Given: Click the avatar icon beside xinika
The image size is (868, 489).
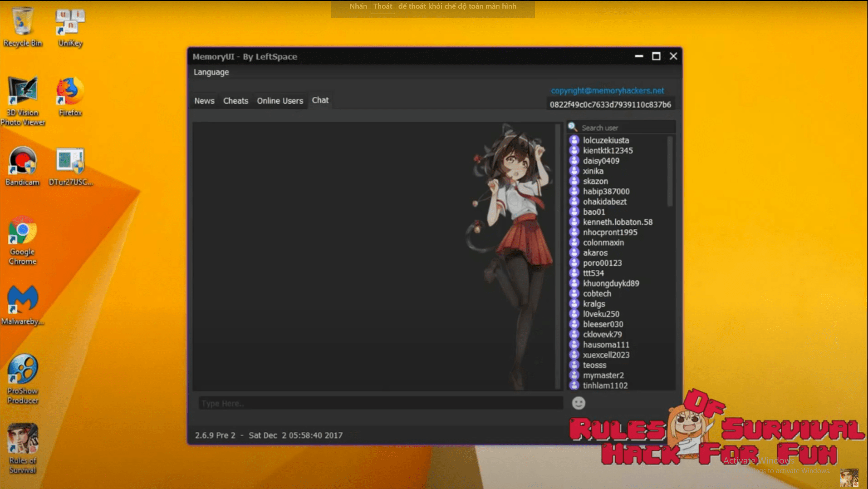Looking at the screenshot, I should coord(574,171).
